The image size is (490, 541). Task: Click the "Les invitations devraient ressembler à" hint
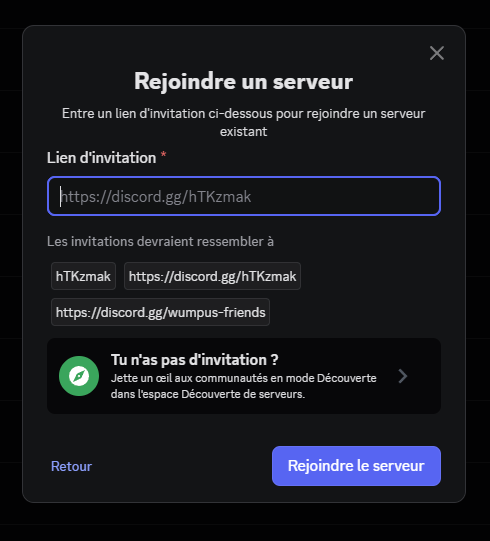(160, 242)
